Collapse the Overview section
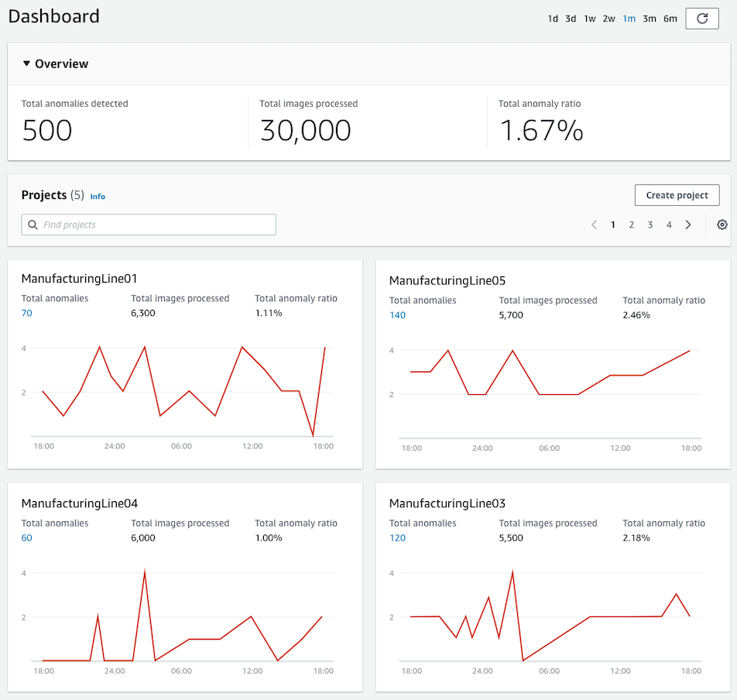Viewport: 737px width, 700px height. (27, 63)
